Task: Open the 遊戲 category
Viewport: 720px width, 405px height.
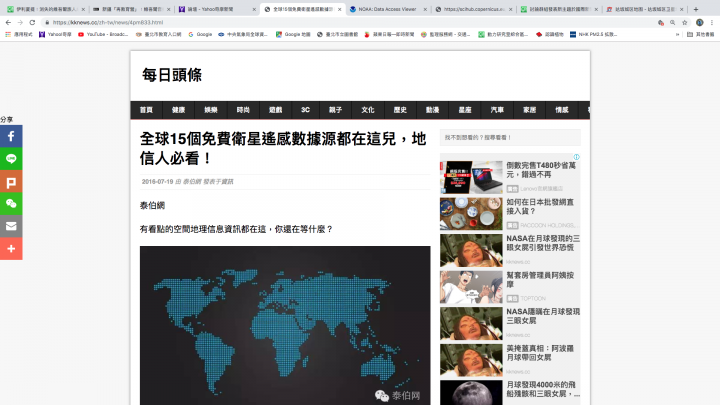Action: (x=276, y=110)
